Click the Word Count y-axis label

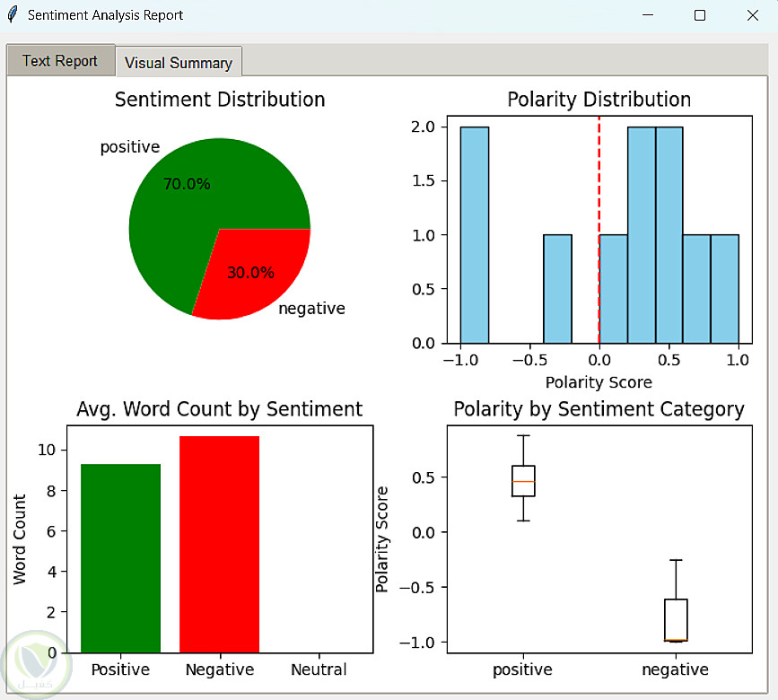coord(20,539)
